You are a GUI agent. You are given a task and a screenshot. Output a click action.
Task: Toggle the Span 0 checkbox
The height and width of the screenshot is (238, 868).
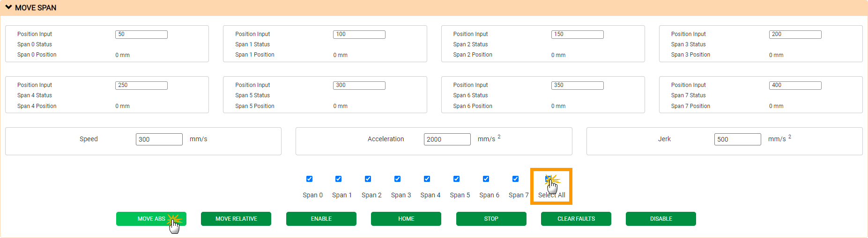coord(309,179)
